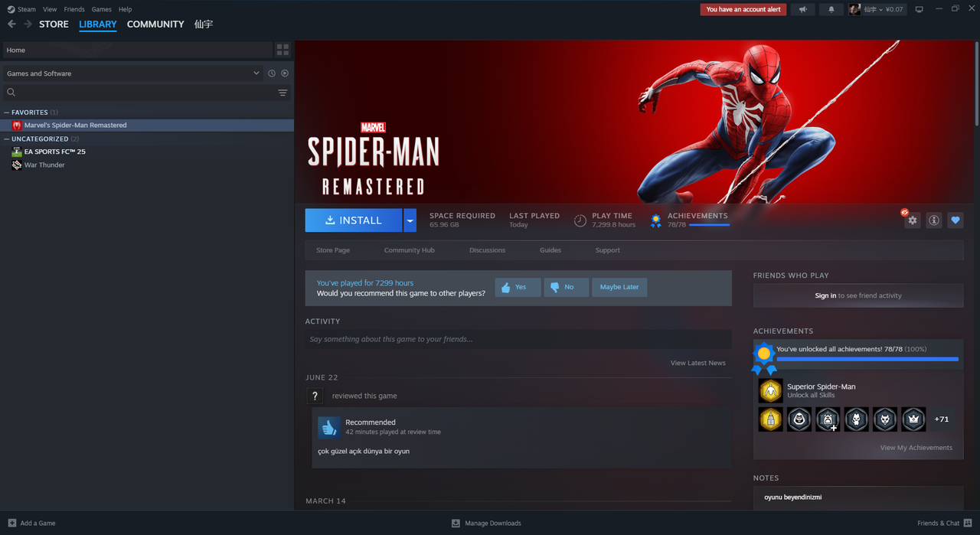
Task: Open the install options dropdown arrow
Action: click(x=410, y=220)
